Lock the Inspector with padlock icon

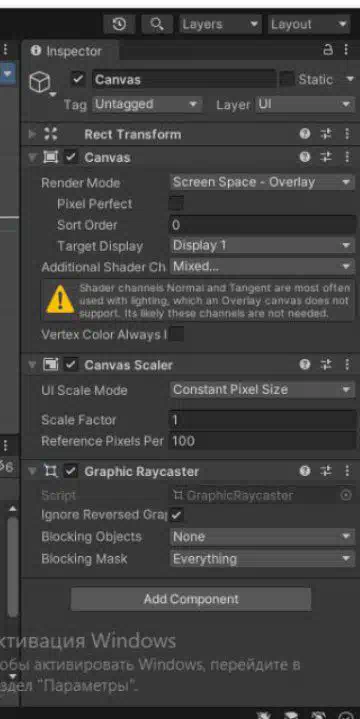click(x=328, y=50)
